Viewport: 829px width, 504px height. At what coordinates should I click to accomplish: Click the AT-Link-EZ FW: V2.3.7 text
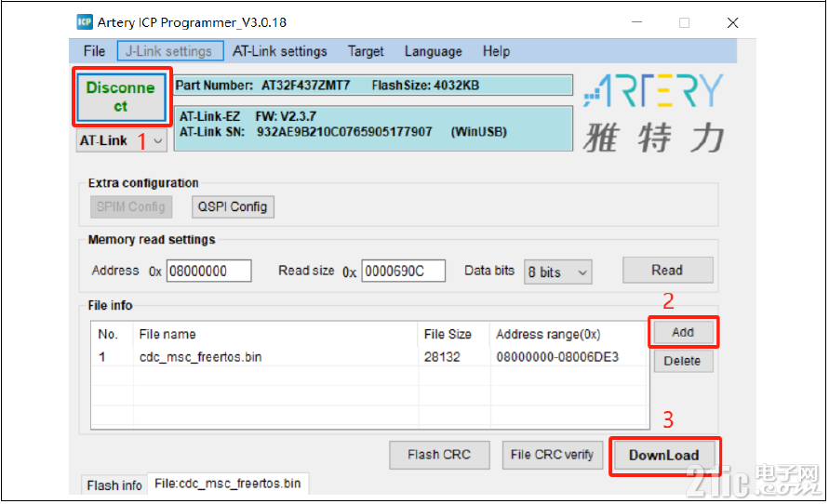248,116
